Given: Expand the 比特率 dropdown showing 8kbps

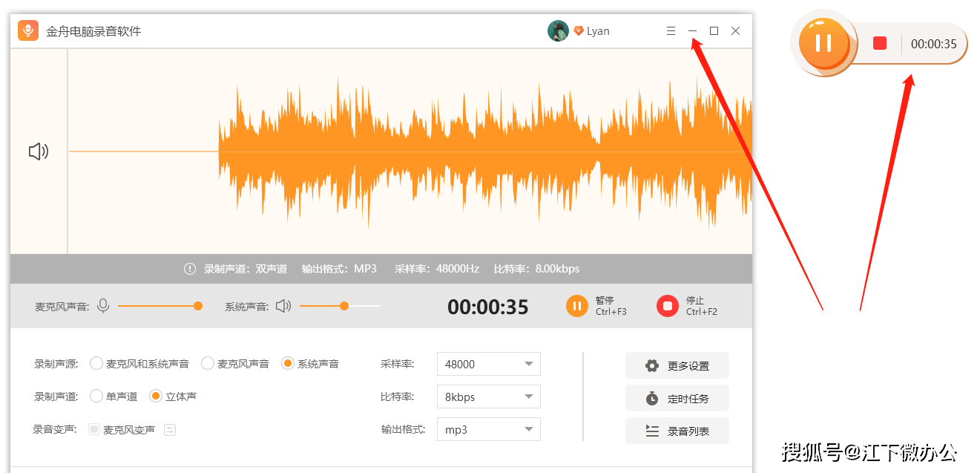Looking at the screenshot, I should coord(488,396).
